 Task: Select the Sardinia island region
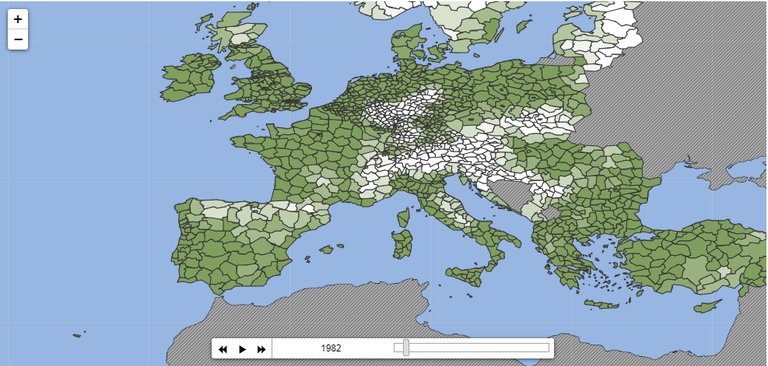[402, 244]
